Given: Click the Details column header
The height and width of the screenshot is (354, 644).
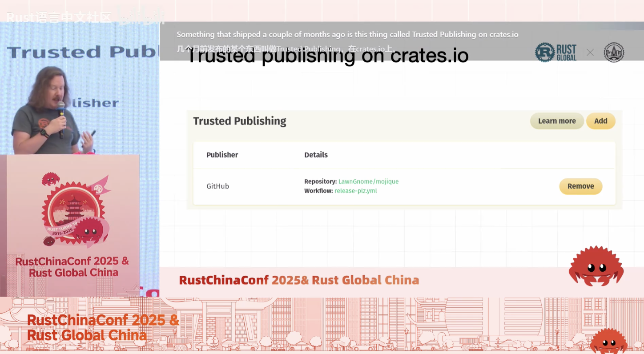Looking at the screenshot, I should click(316, 155).
